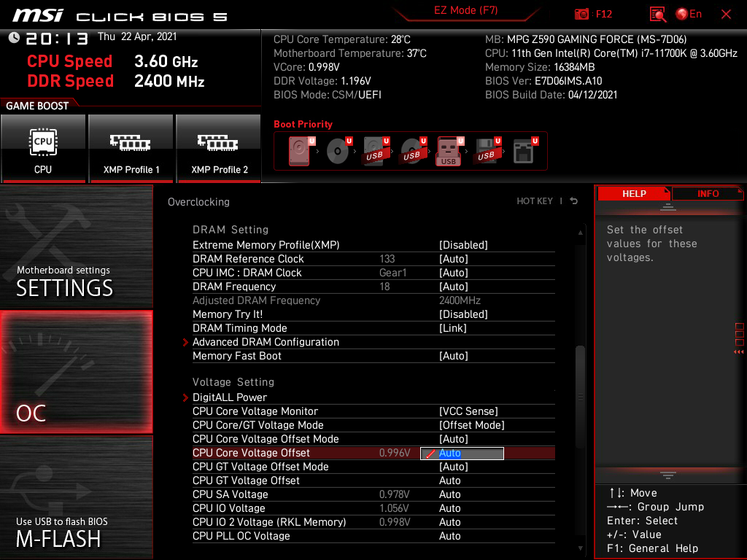Screen dimensions: 747x560
Task: Click the CPU Core Voltage Offset input field
Action: (x=462, y=454)
